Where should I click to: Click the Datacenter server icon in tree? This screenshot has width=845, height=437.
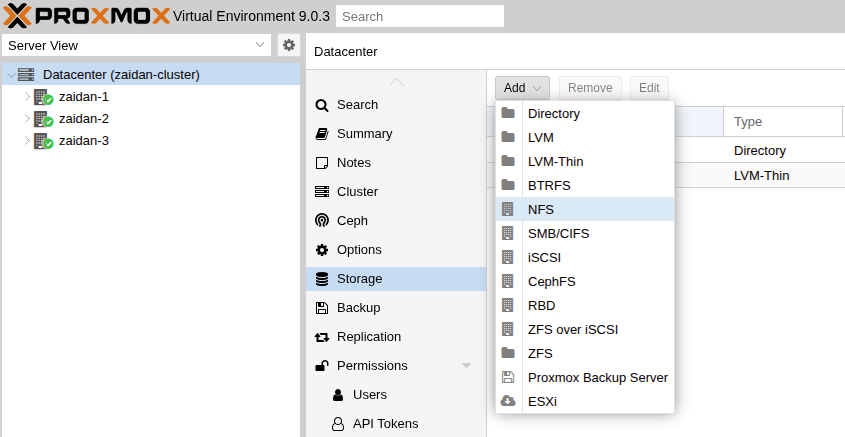pos(26,75)
